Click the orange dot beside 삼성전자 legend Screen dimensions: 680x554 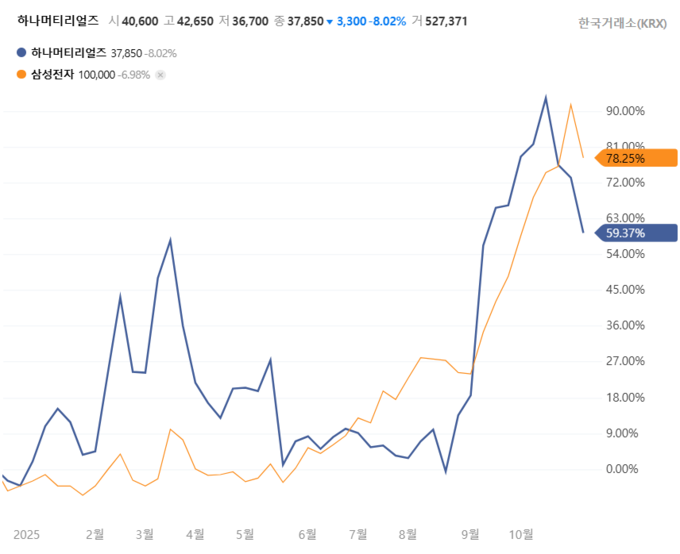(x=23, y=74)
